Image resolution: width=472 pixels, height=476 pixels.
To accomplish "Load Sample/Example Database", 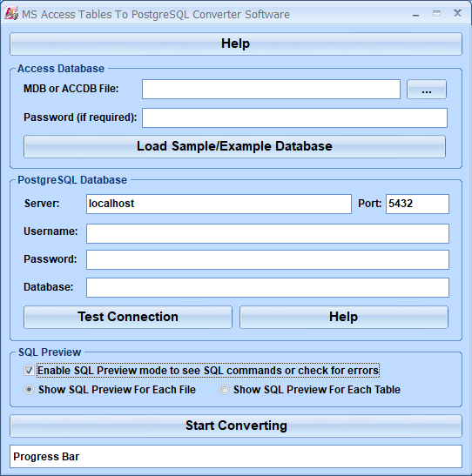I will pyautogui.click(x=234, y=146).
